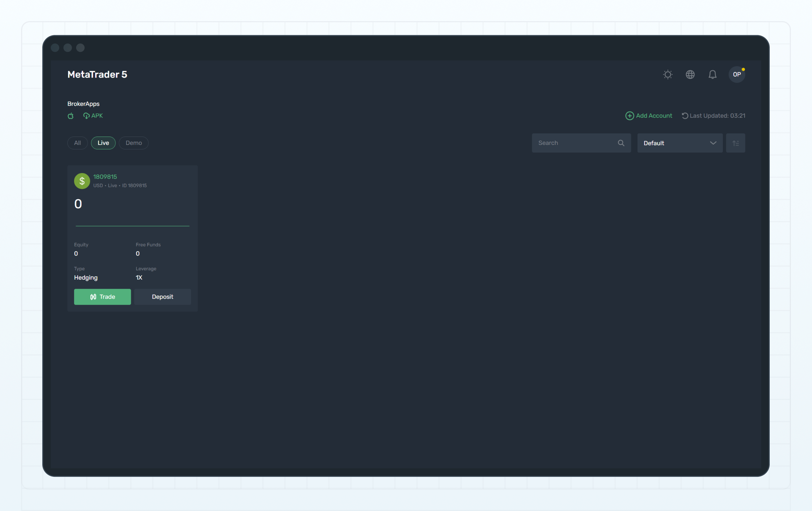The width and height of the screenshot is (812, 511).
Task: Click the green dollar account icon
Action: 82,181
